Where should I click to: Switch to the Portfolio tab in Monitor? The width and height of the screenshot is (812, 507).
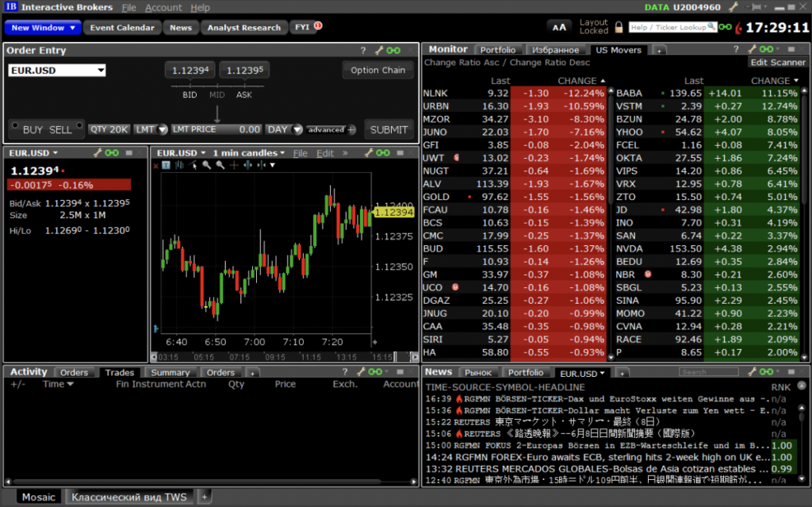click(497, 50)
